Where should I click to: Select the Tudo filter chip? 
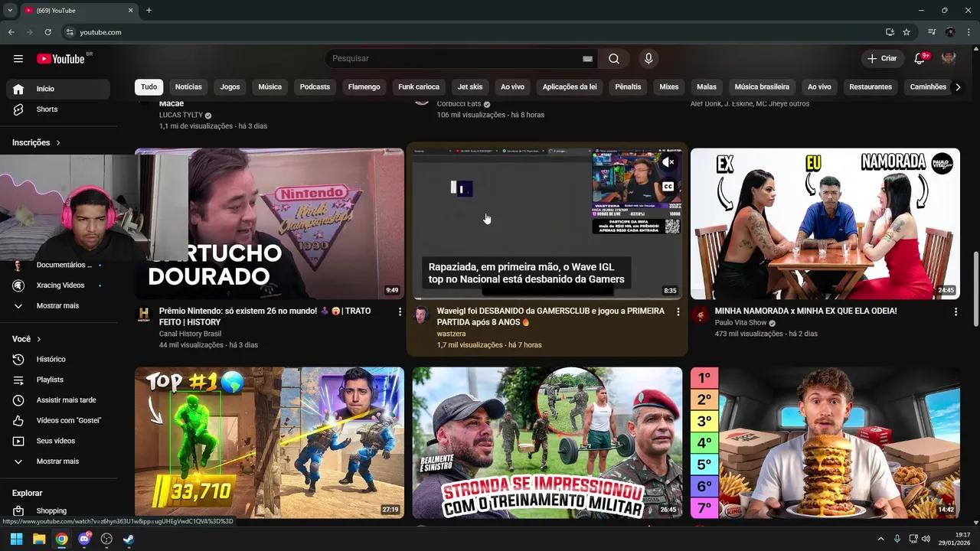149,87
